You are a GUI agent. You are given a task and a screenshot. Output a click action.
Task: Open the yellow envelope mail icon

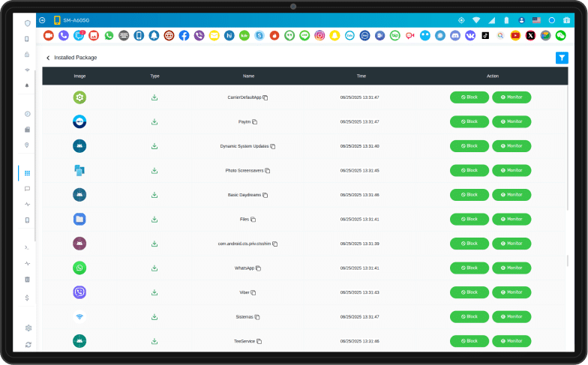point(214,36)
